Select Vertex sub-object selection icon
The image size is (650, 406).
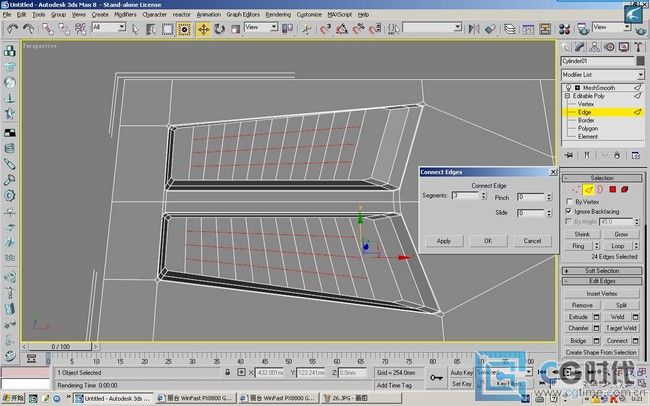pyautogui.click(x=576, y=190)
